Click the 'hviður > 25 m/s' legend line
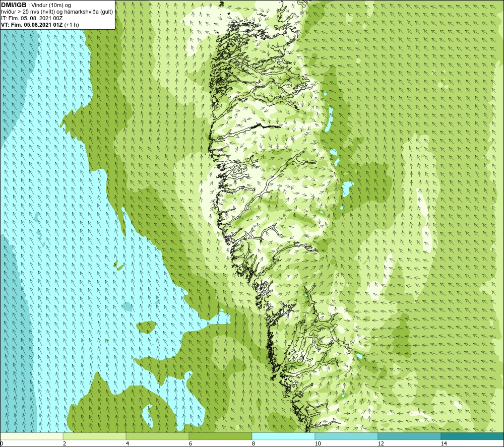504x447 pixels. click(x=57, y=12)
